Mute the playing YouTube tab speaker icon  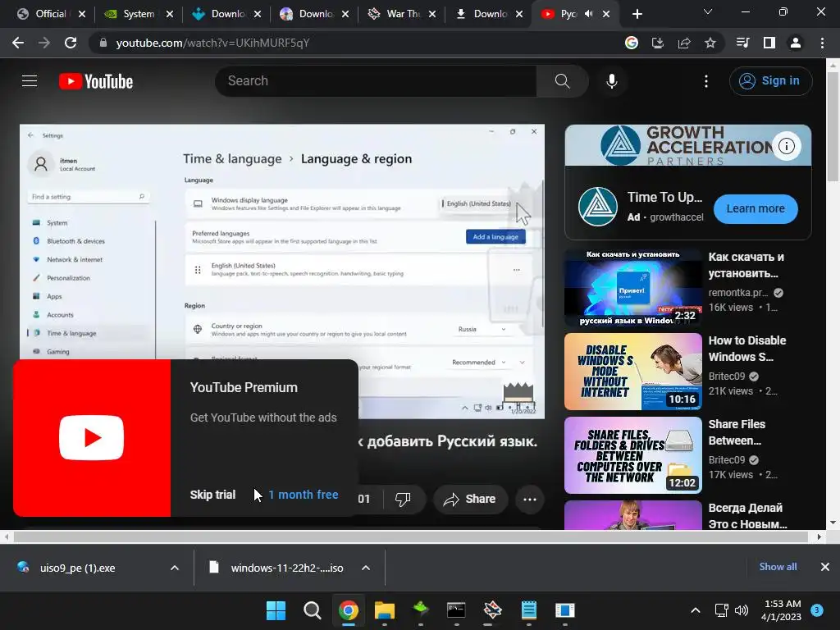[x=588, y=14]
